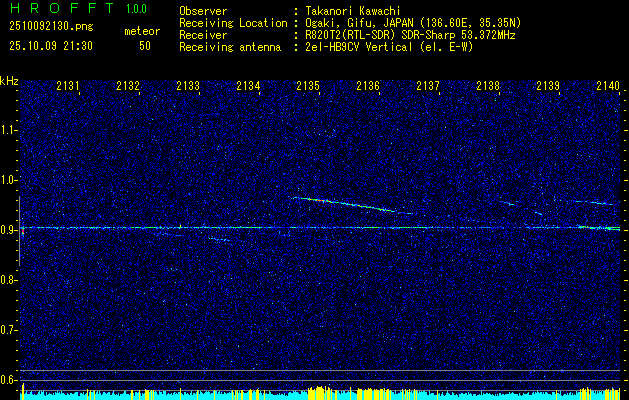Viewport: 629px width, 400px height.
Task: Click the yellow signal burst in the bottom bar under 2135
Action: [x=320, y=392]
